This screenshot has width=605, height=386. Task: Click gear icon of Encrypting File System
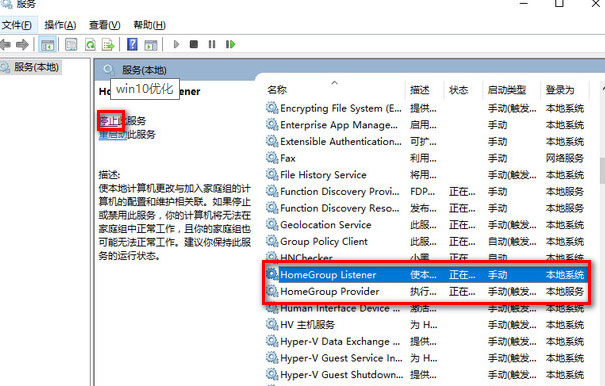click(272, 108)
